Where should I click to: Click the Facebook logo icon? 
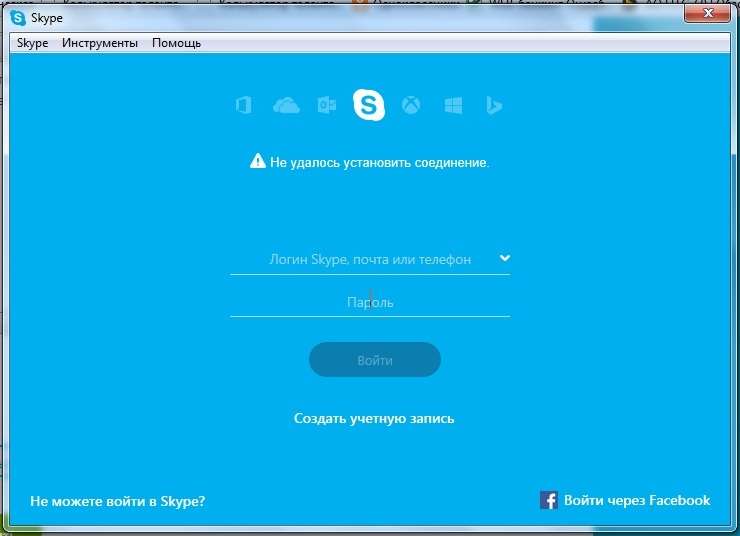pos(549,500)
